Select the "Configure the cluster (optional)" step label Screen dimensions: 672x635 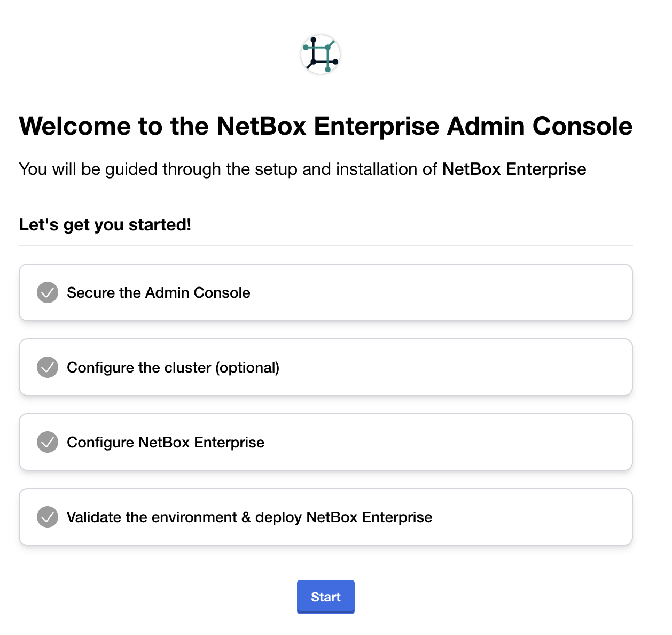tap(173, 368)
